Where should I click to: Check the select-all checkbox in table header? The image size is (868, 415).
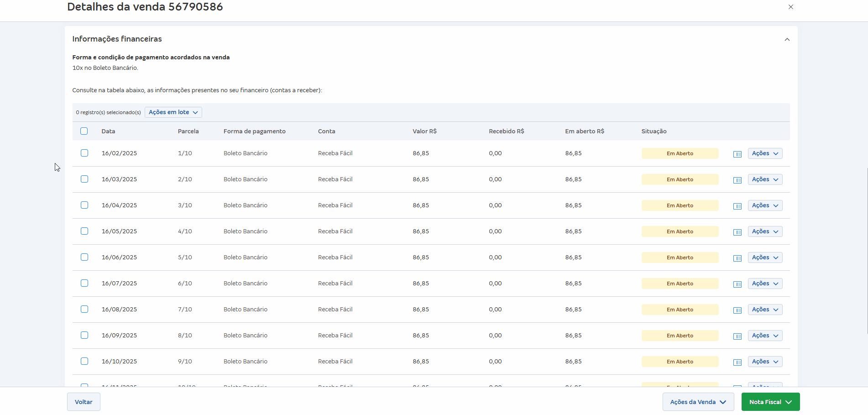point(84,131)
